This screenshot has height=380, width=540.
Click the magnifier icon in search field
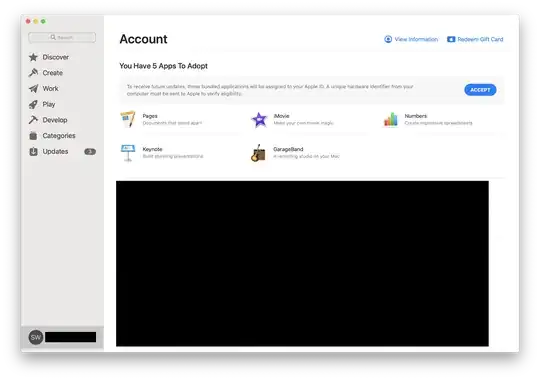[x=53, y=37]
